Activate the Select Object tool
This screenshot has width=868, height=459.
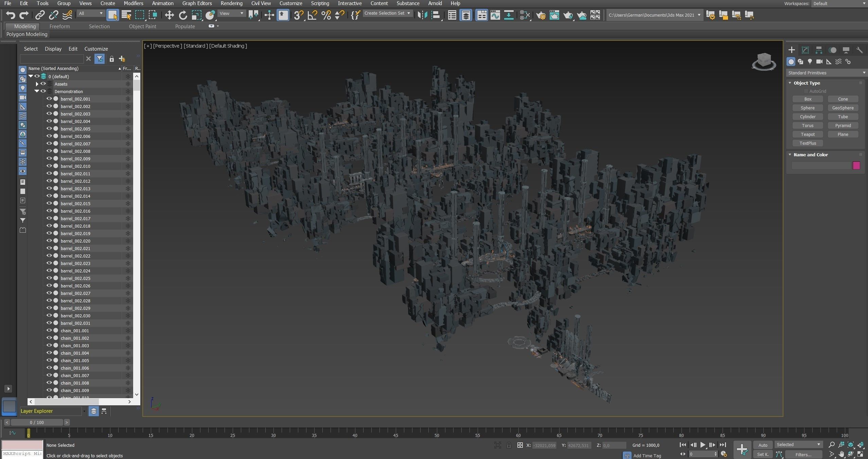tap(112, 15)
